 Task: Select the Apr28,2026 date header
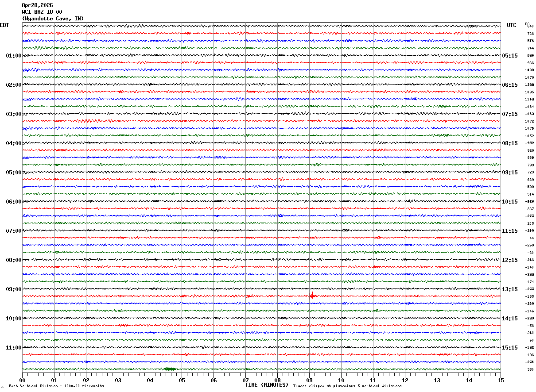(37, 5)
